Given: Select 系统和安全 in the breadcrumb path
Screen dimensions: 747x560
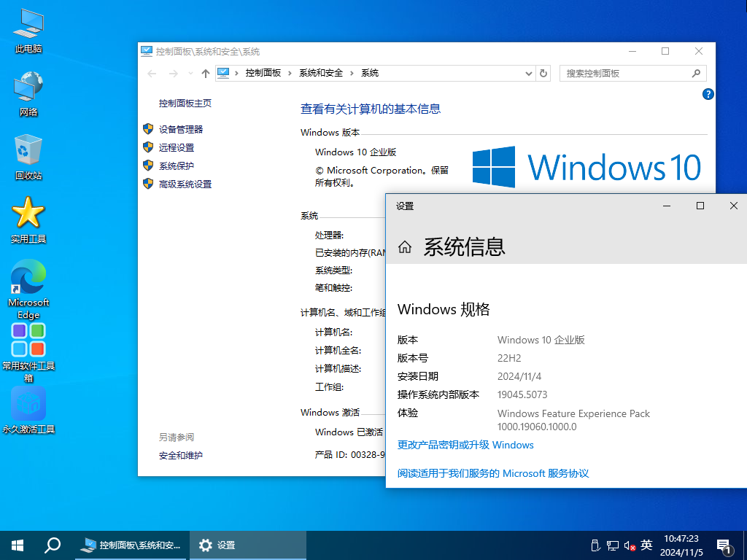Looking at the screenshot, I should [x=320, y=74].
